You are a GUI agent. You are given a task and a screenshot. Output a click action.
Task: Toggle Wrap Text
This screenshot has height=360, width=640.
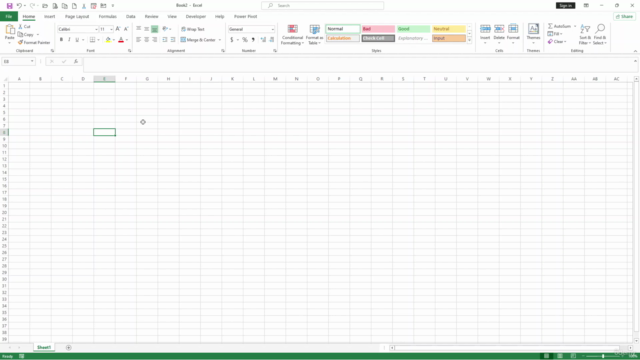click(x=193, y=29)
